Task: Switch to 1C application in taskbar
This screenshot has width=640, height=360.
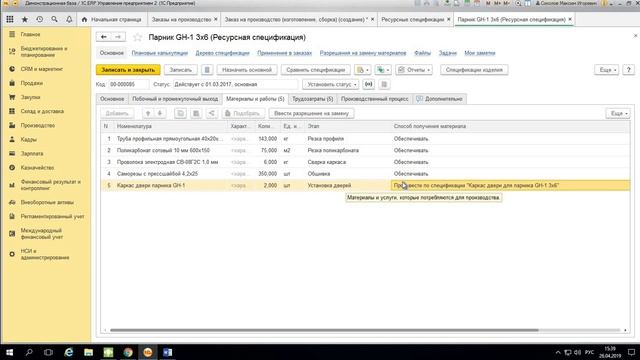Action: pyautogui.click(x=148, y=352)
